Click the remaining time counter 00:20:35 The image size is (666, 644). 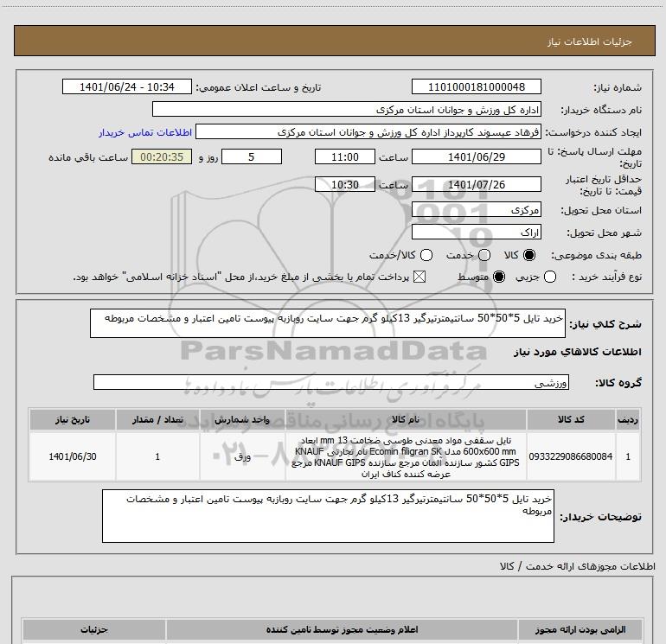(x=162, y=156)
